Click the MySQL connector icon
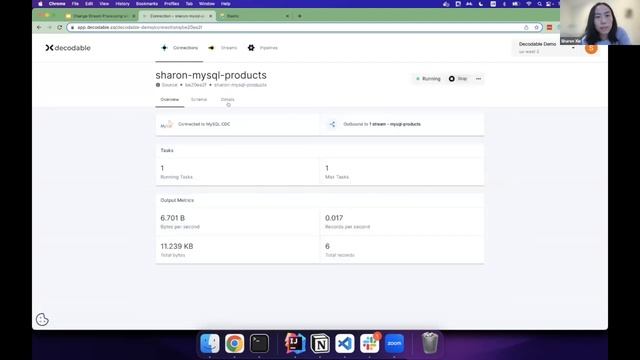Image resolution: width=640 pixels, height=360 pixels. pyautogui.click(x=167, y=124)
